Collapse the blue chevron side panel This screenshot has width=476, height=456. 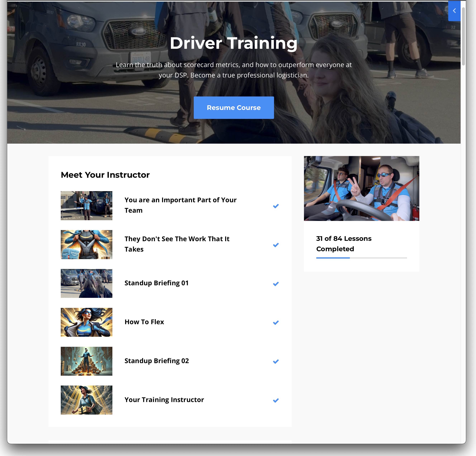[x=454, y=11]
